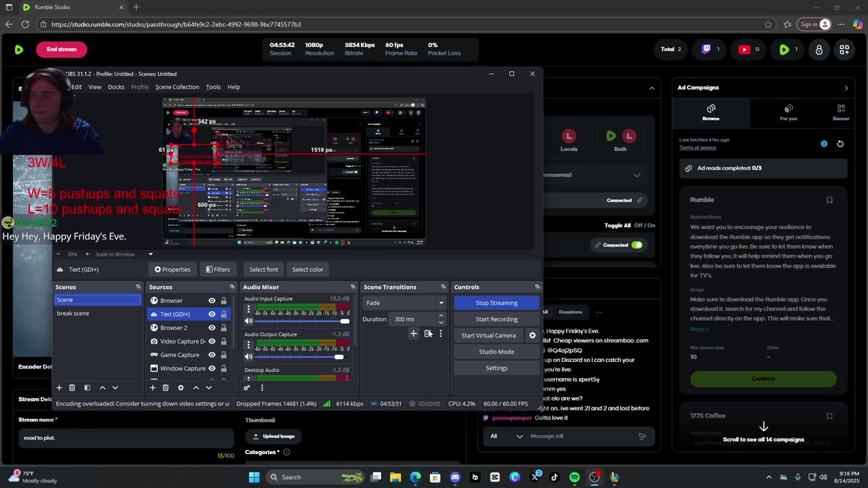Click the Stop Streaming button
The width and height of the screenshot is (868, 488).
(x=496, y=303)
